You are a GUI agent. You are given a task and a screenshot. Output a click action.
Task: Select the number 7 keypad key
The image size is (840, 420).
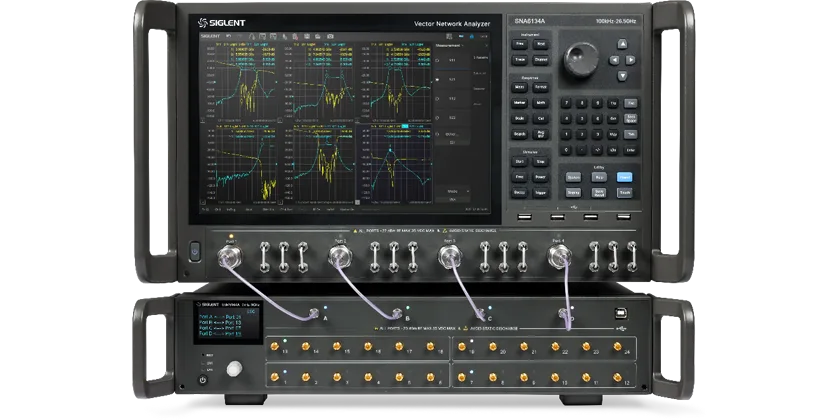tap(566, 103)
